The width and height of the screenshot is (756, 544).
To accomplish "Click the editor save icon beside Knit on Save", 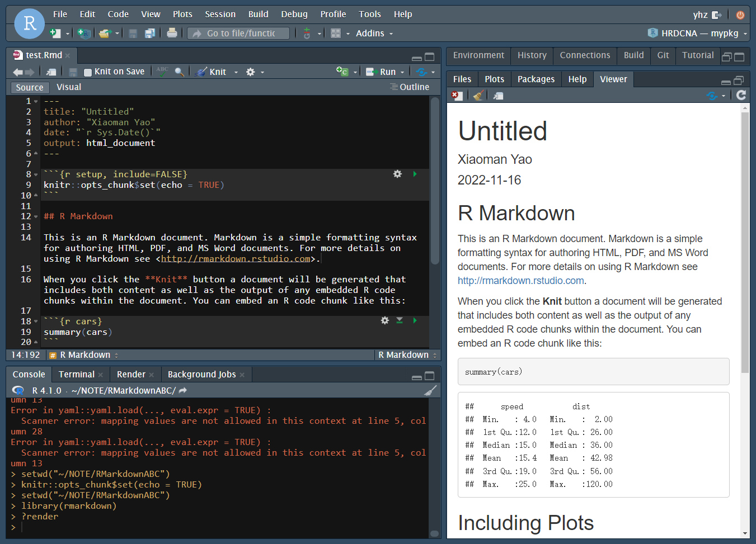I will 73,72.
